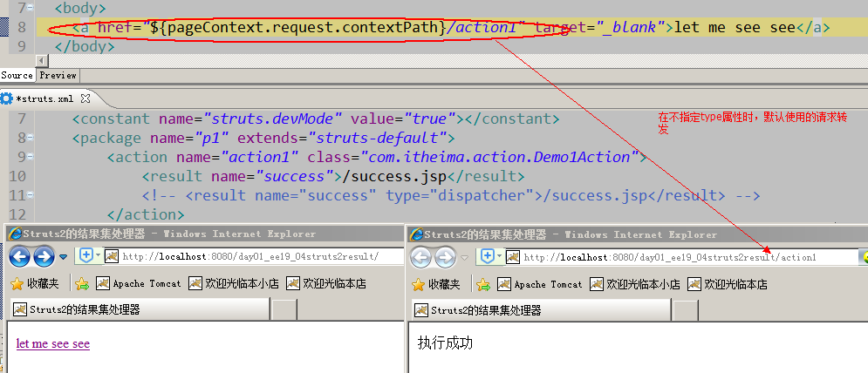Click add-to-favorites-bar icon in left IE window

pos(83,284)
